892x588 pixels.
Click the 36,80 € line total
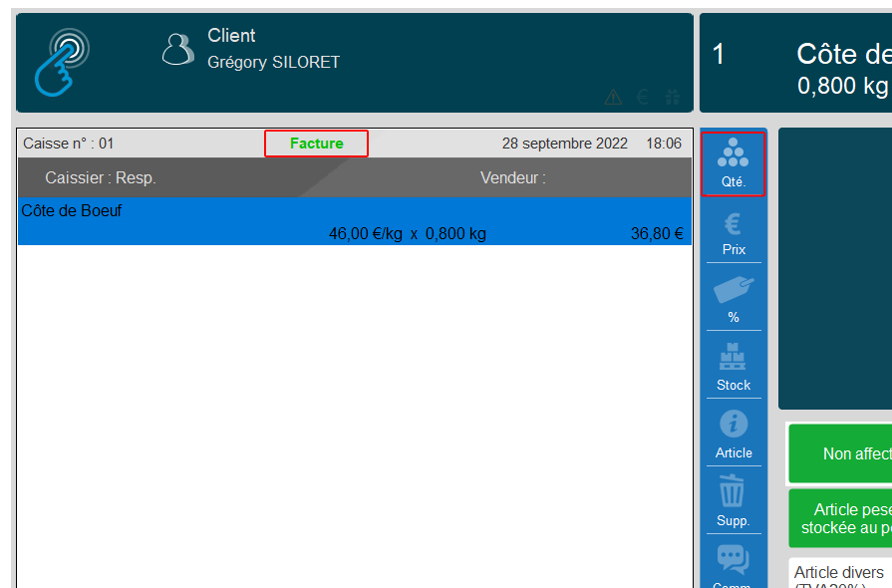tap(657, 234)
